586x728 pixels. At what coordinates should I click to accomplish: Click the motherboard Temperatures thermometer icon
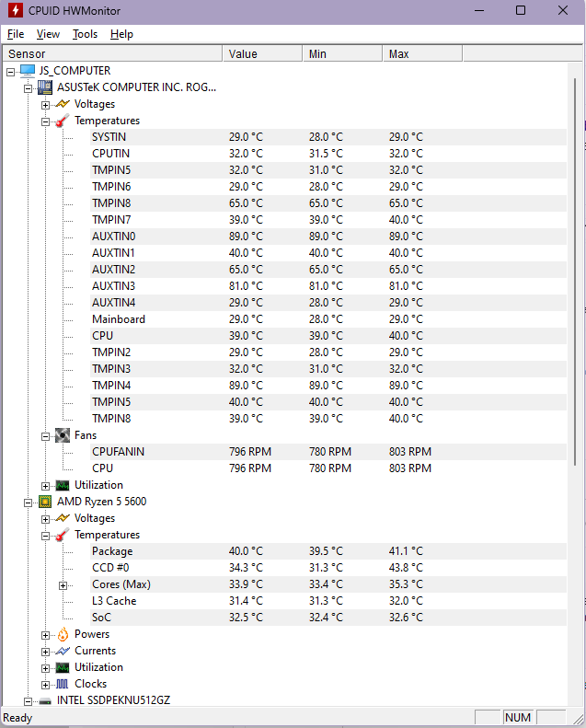coord(63,121)
